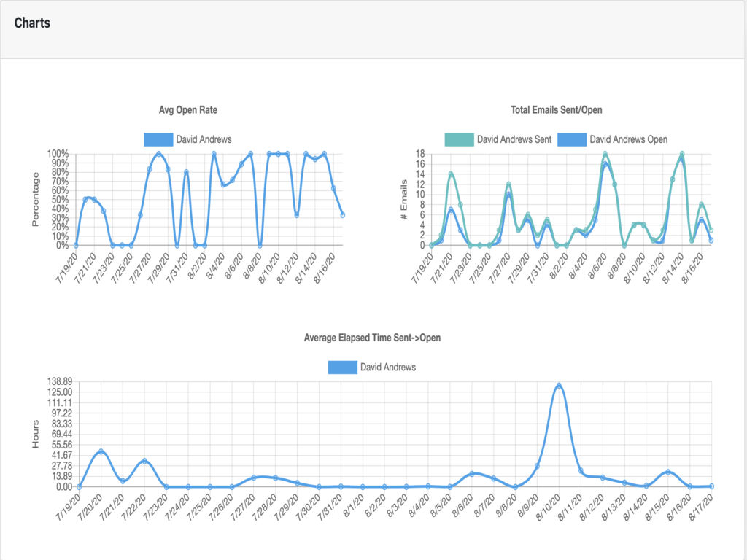Click the David Andrews Sent teal legend swatch
The image size is (747, 560).
(458, 139)
